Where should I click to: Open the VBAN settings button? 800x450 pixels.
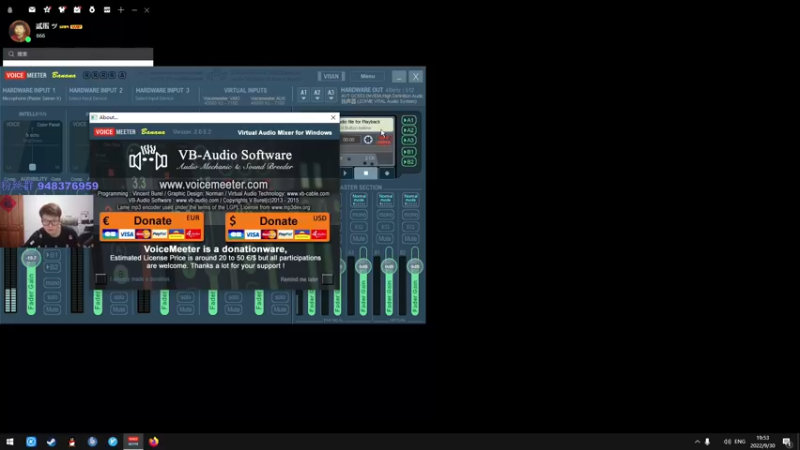coord(331,77)
